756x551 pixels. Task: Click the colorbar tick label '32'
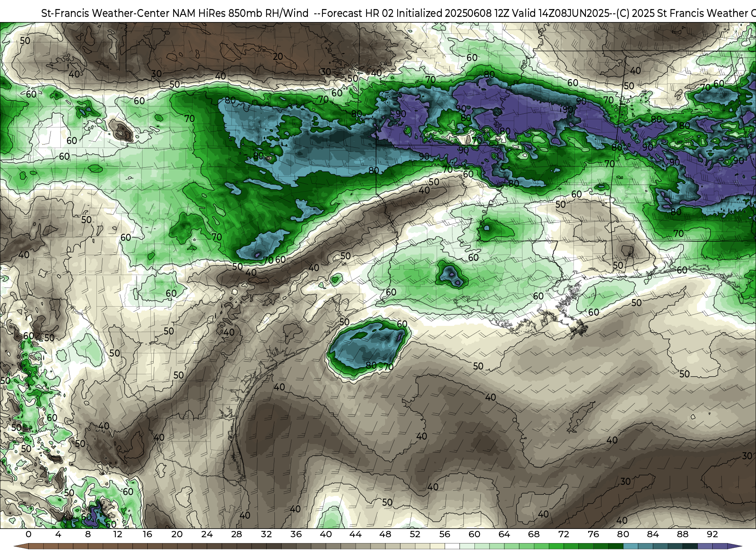[x=267, y=534]
